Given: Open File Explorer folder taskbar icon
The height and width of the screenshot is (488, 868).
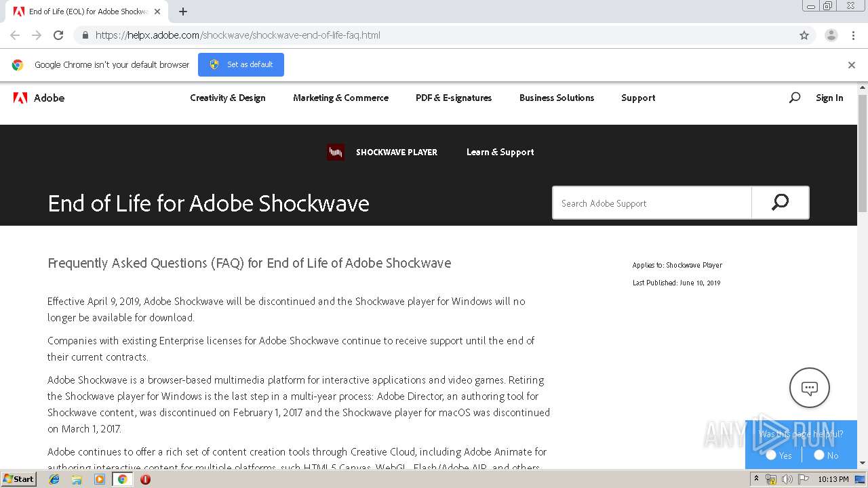Looking at the screenshot, I should coord(77,479).
